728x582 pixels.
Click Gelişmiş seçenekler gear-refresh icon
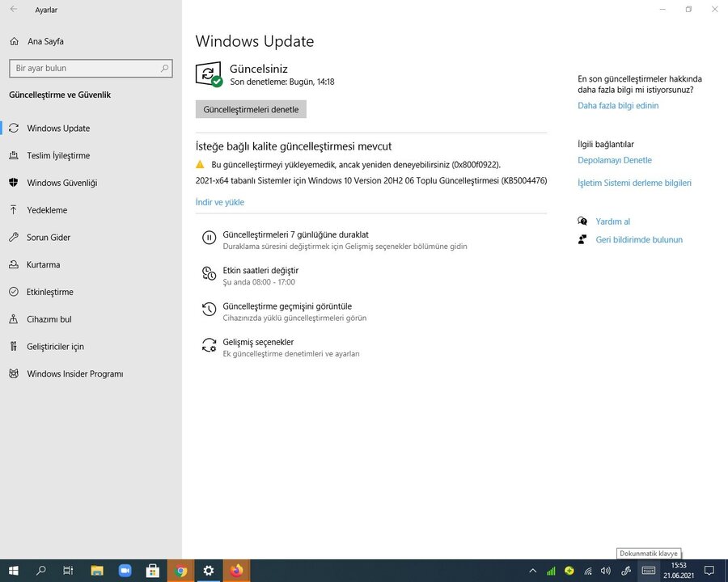pyautogui.click(x=209, y=345)
